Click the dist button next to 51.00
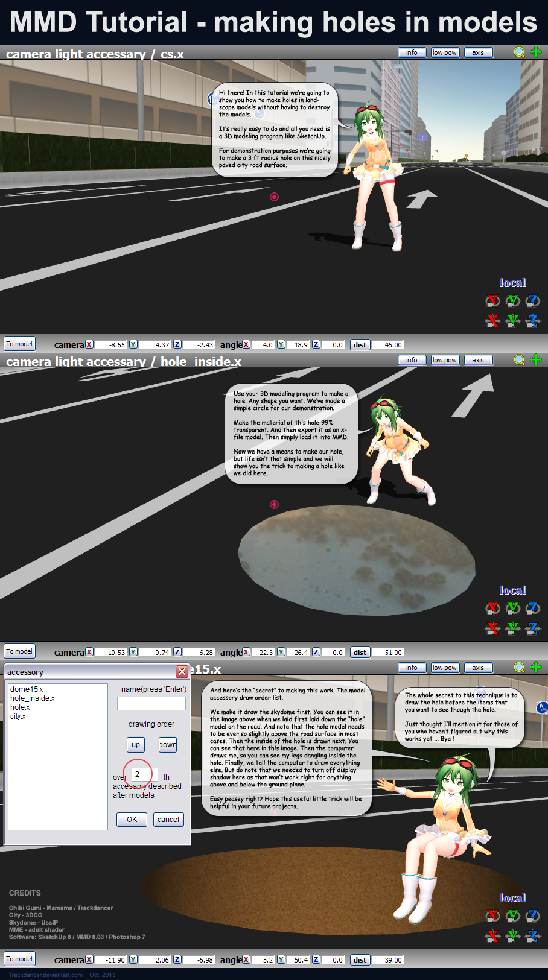Image resolution: width=548 pixels, height=980 pixels. pyautogui.click(x=360, y=653)
